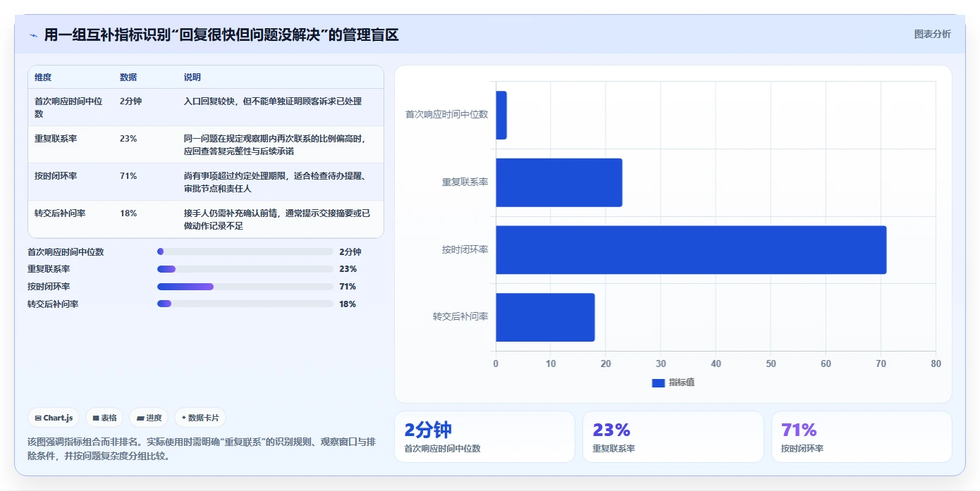
Task: Open the 2分钟 data card
Action: (484, 437)
